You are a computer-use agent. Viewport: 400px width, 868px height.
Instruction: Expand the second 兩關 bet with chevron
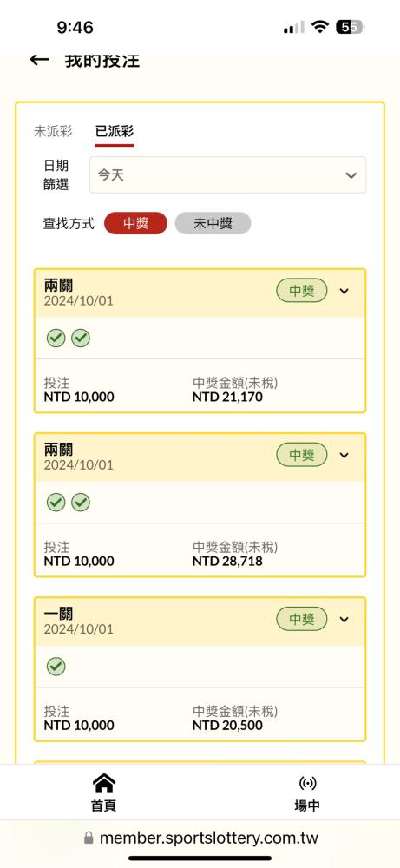[x=344, y=455]
